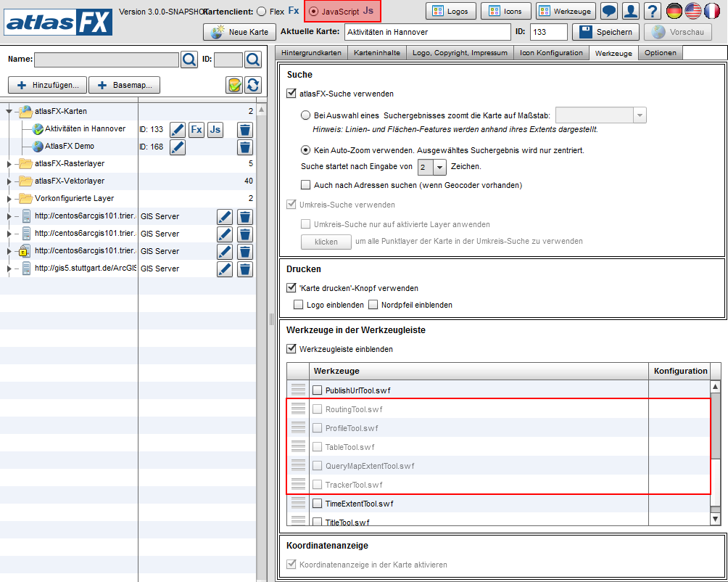Edit the locked centos6arcgis101 GIS Server
Screen dimensions: 728x582
225,251
